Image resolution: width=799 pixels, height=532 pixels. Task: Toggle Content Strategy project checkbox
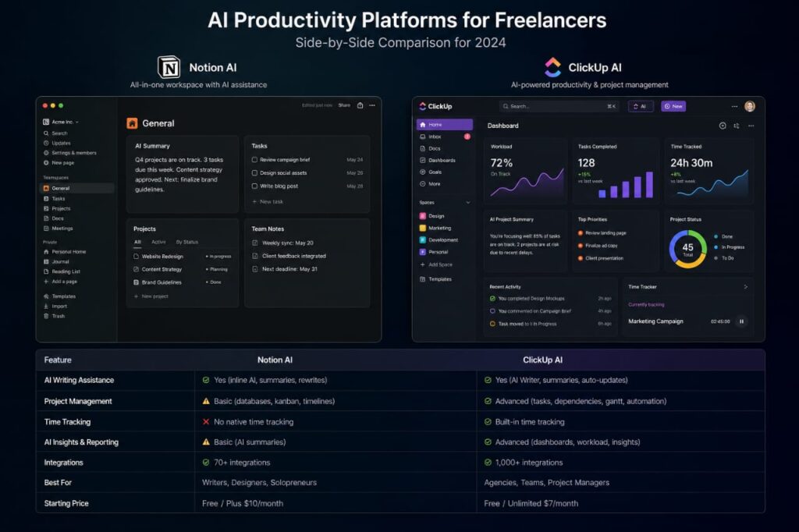tap(136, 270)
